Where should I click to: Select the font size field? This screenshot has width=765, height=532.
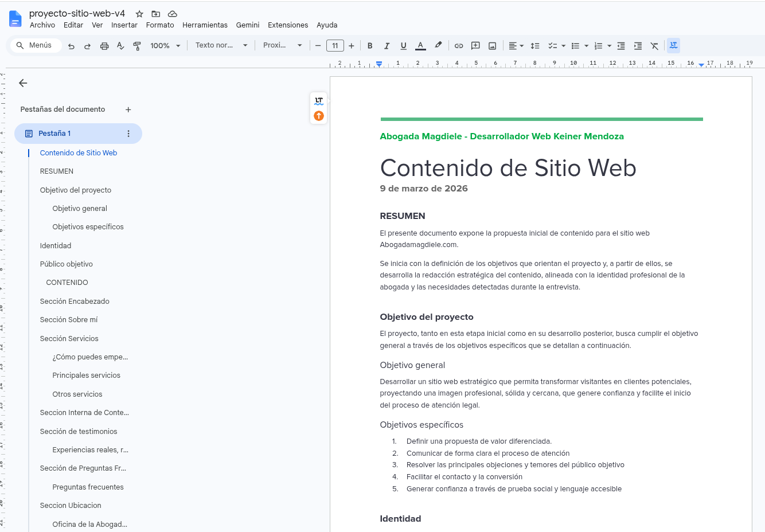pyautogui.click(x=335, y=46)
